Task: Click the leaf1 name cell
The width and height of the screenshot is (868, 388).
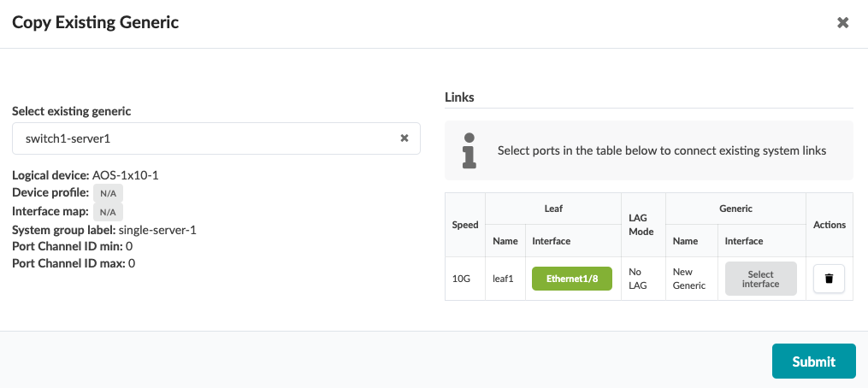Action: [504, 279]
